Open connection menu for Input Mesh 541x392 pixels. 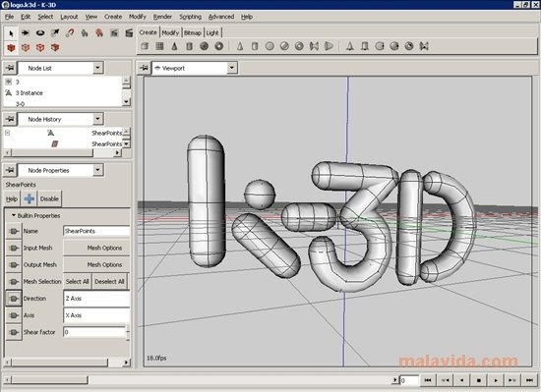14,248
